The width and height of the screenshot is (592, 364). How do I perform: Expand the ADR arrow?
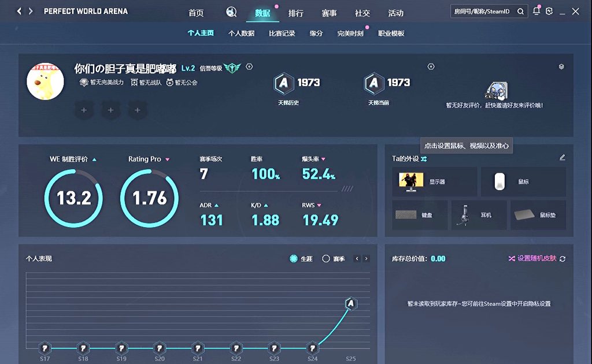tap(216, 205)
